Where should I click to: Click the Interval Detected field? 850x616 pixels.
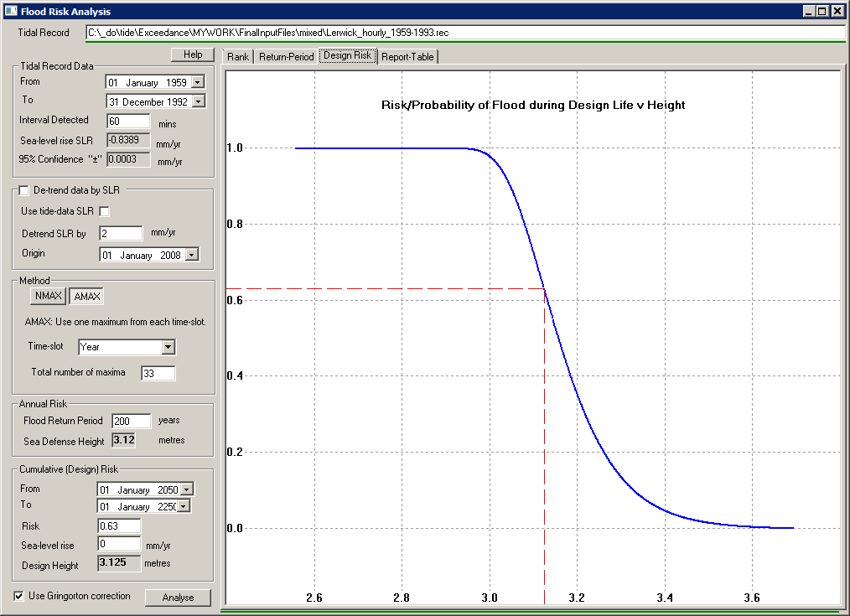128,122
